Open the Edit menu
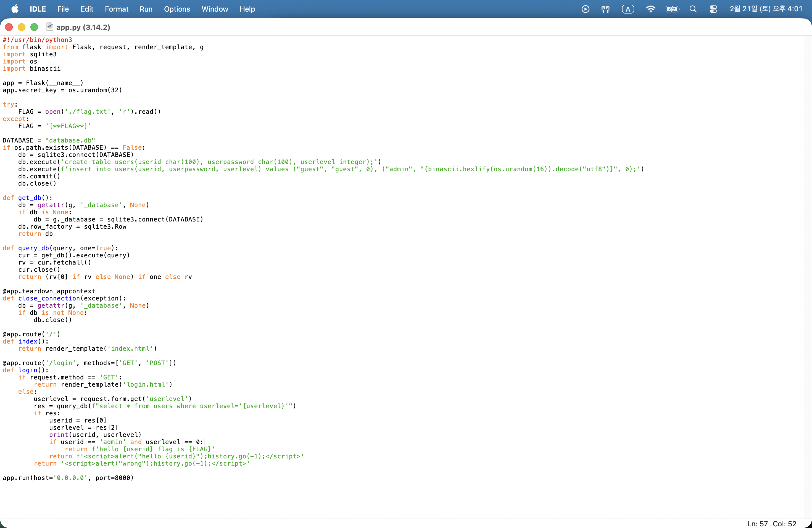The image size is (812, 528). [x=87, y=9]
